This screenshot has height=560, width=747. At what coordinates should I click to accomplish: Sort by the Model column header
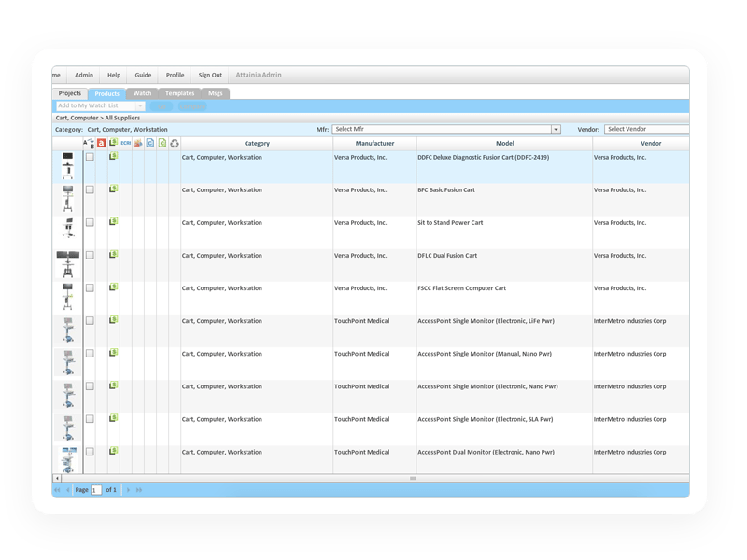[505, 144]
